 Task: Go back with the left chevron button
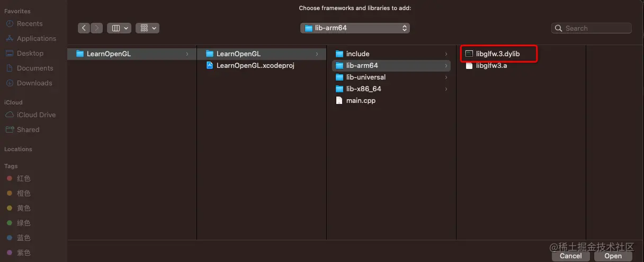[84, 28]
